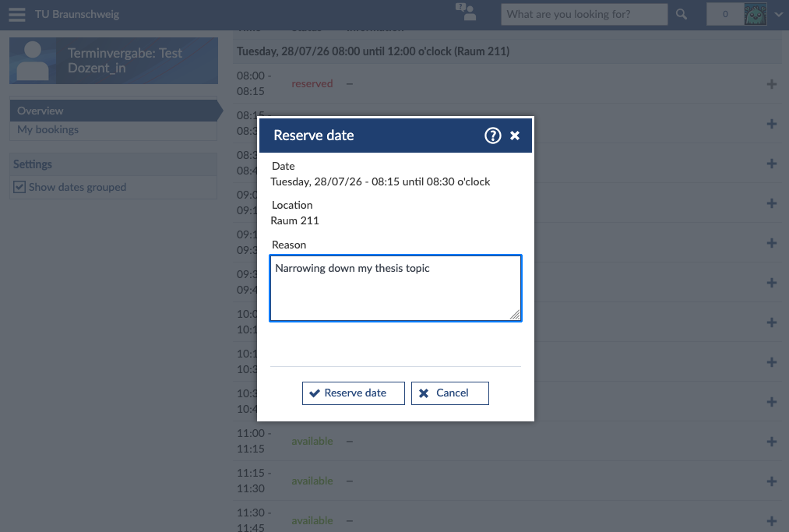
Task: Click the user avatar picture
Action: (756, 14)
